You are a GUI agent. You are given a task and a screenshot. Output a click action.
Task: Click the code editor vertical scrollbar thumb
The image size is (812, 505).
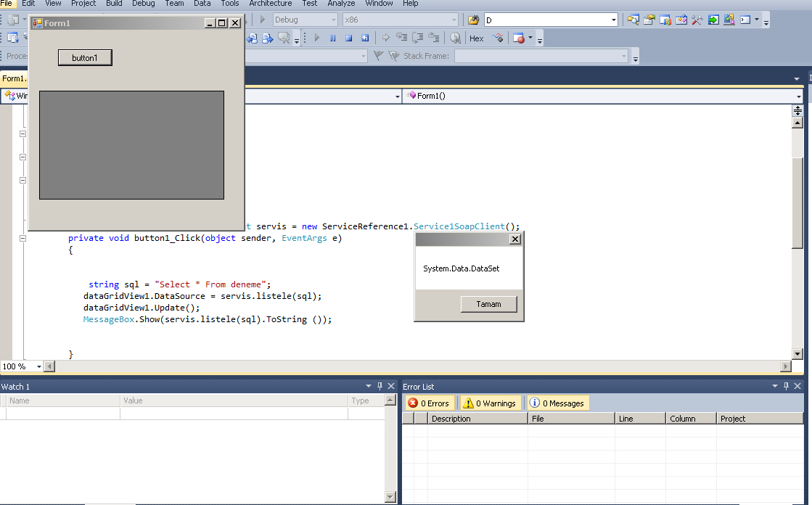tap(797, 203)
